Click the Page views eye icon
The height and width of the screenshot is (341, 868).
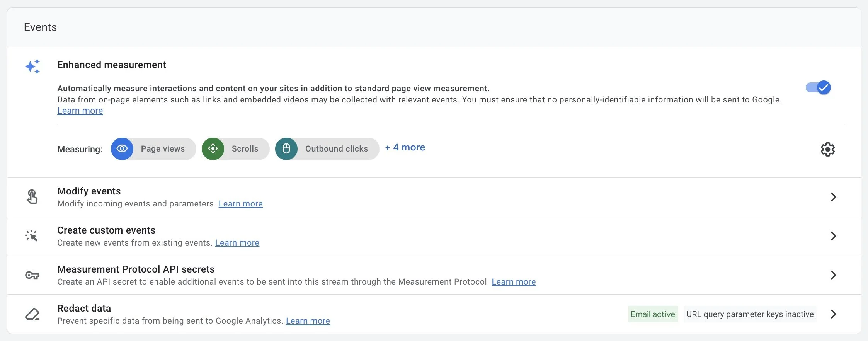click(122, 149)
